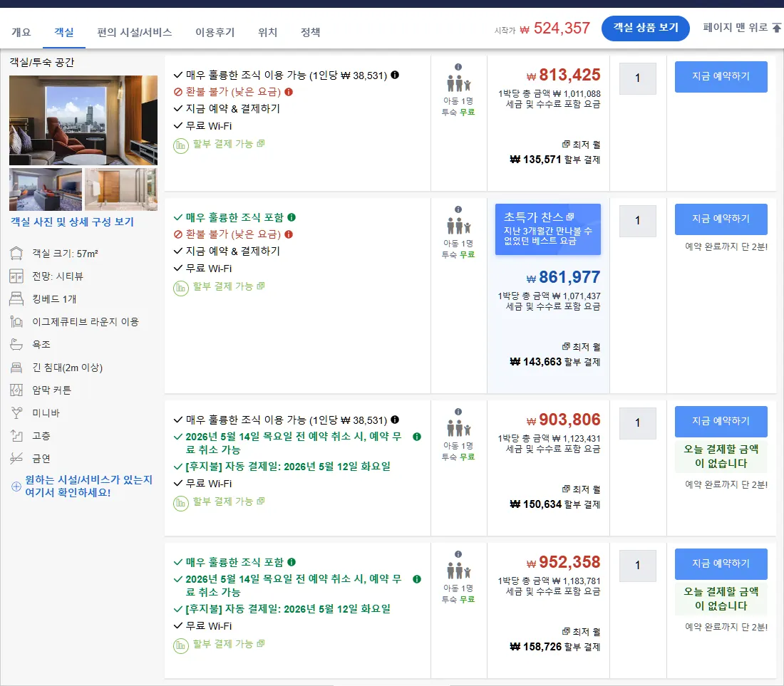
Task: Open 최저 월 installment link for ₩150,634
Action: pos(581,489)
